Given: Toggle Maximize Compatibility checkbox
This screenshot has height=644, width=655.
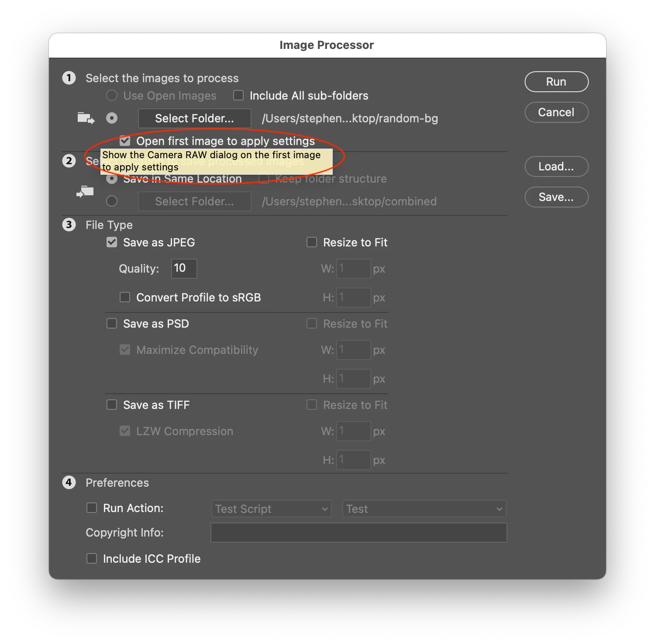Looking at the screenshot, I should [125, 350].
